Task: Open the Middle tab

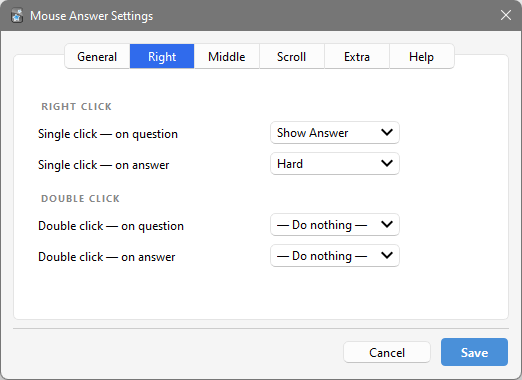Action: click(227, 56)
